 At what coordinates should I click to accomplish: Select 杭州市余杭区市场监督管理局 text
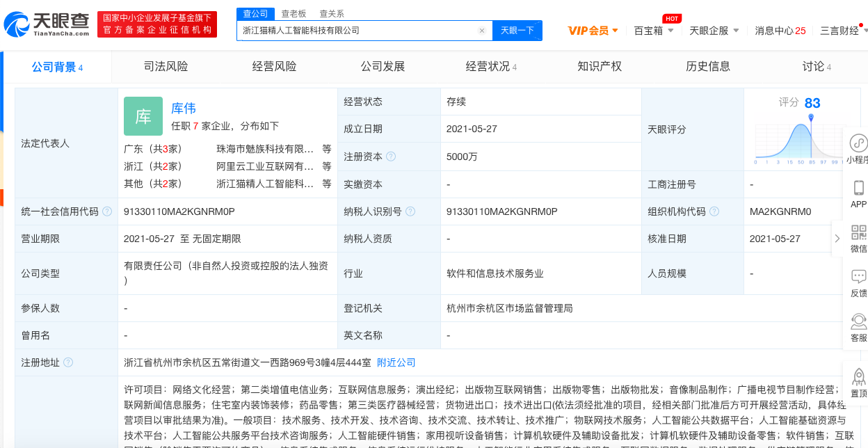pyautogui.click(x=510, y=307)
